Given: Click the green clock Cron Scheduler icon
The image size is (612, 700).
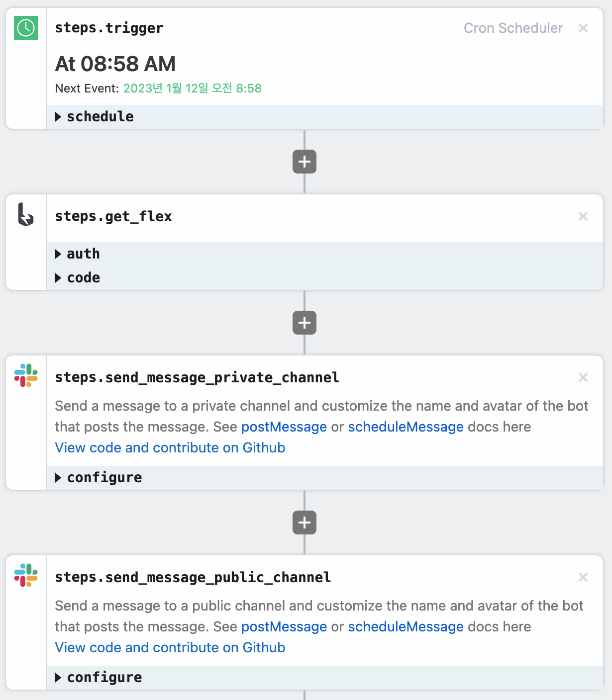Looking at the screenshot, I should coord(26,28).
